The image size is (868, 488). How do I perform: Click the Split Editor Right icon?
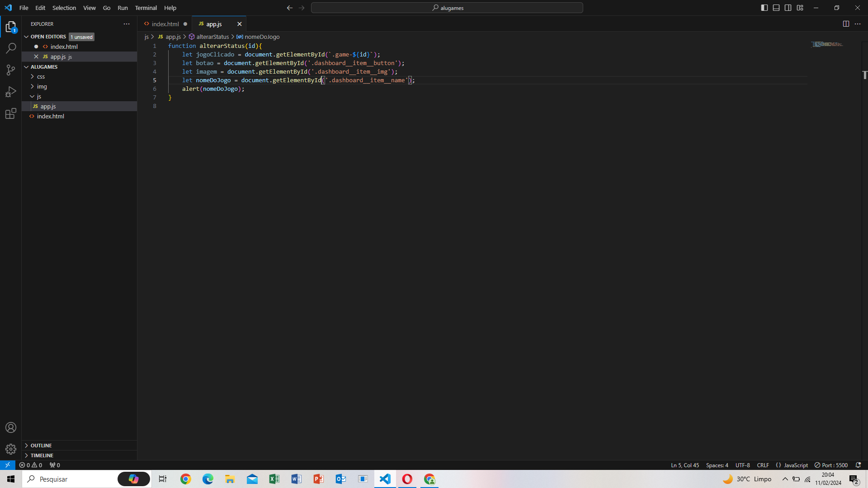tap(846, 24)
